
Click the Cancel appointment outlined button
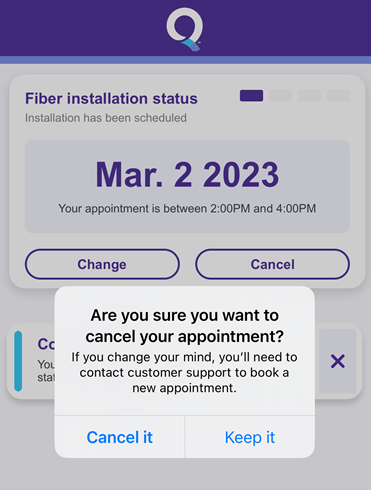pos(272,264)
